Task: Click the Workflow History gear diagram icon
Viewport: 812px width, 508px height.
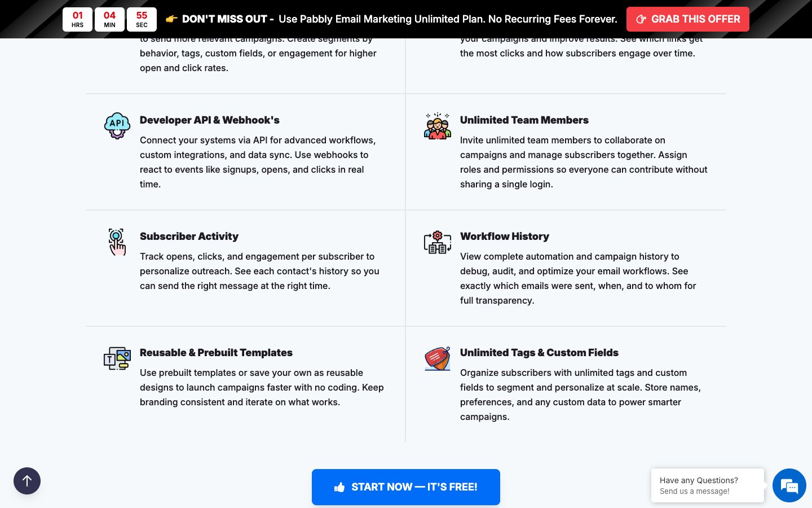Action: [438, 242]
